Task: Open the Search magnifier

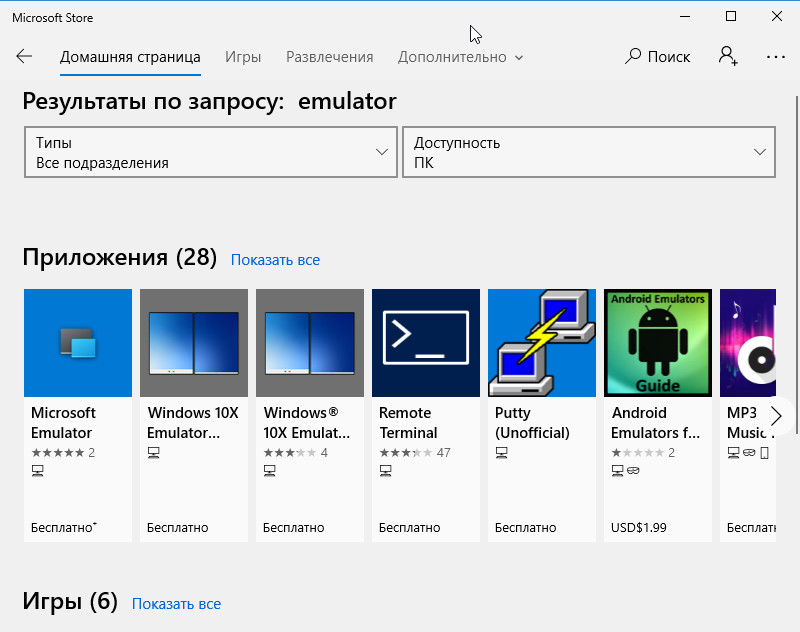Action: point(633,56)
